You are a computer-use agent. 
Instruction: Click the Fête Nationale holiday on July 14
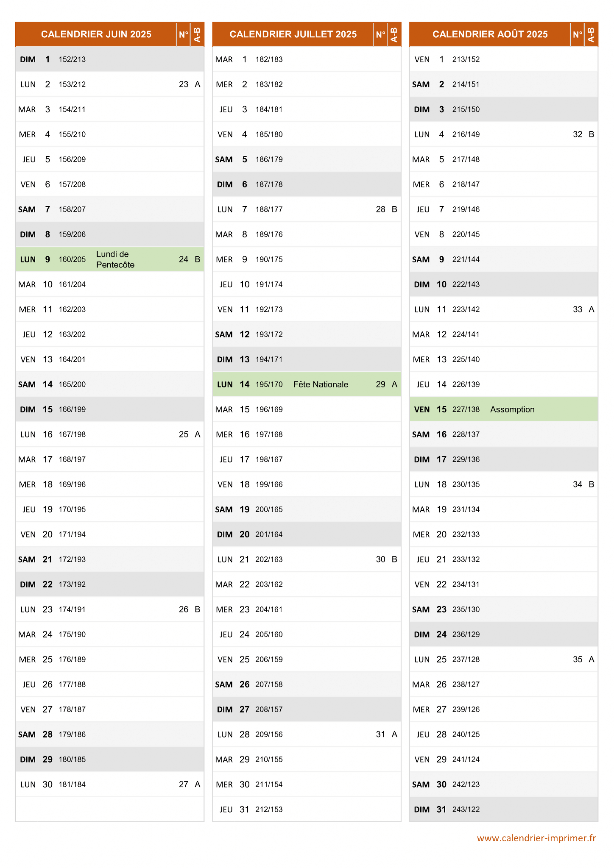[x=321, y=384]
